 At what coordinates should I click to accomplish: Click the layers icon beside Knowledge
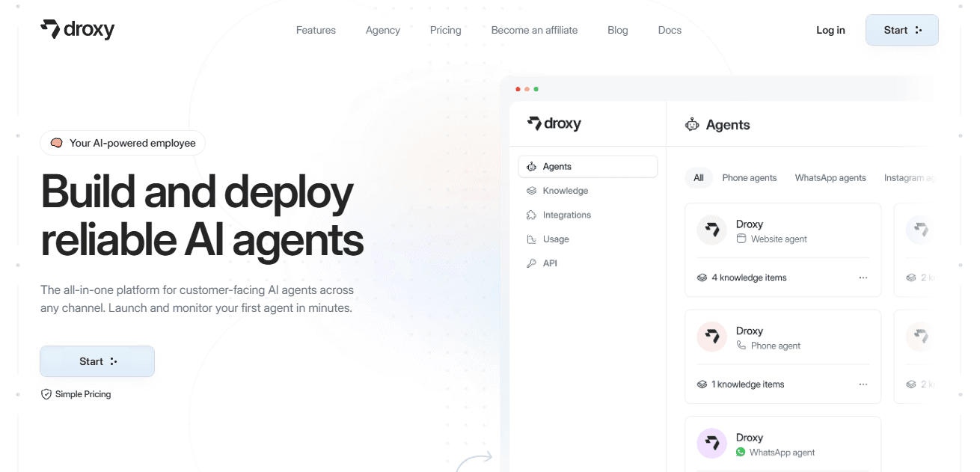click(531, 191)
